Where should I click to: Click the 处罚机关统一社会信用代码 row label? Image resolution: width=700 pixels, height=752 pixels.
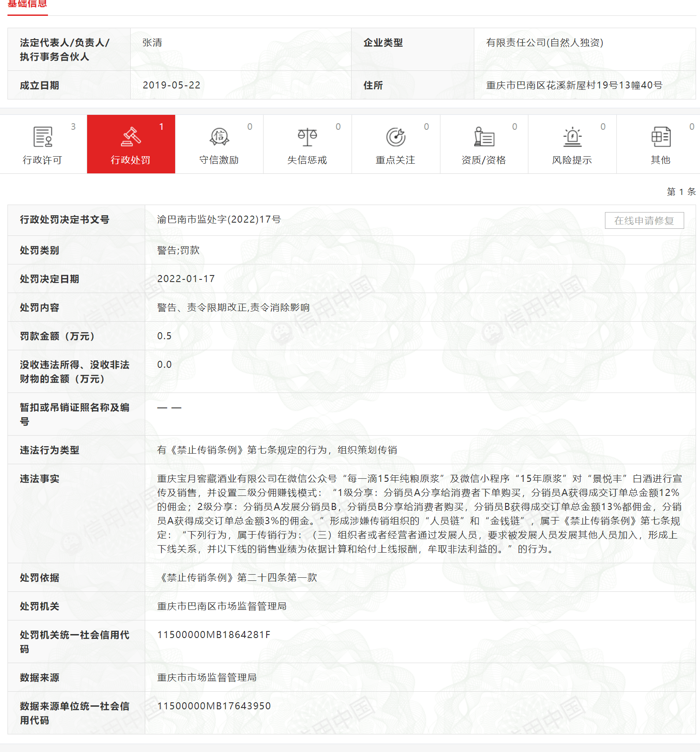point(75,642)
